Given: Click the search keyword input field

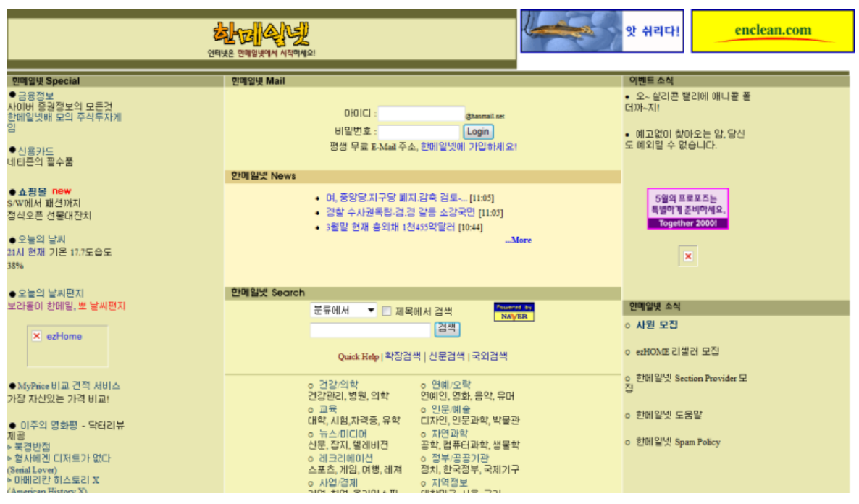Looking at the screenshot, I should tap(370, 329).
